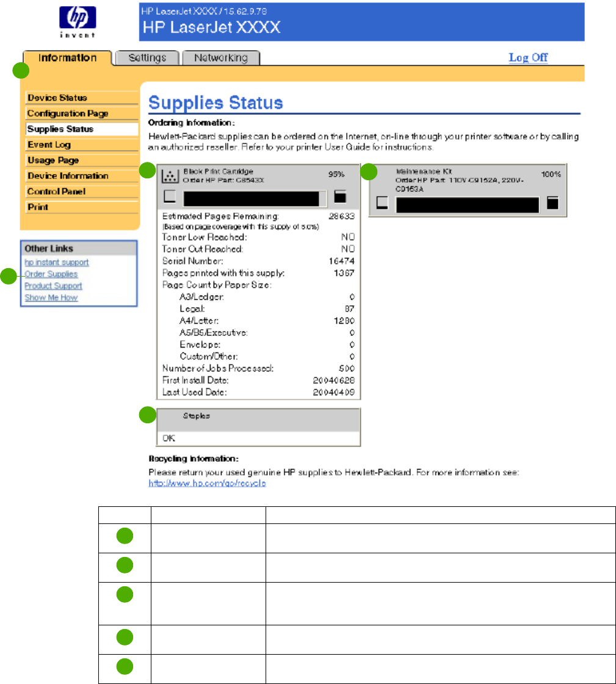Click the Log Off link
The width and height of the screenshot is (616, 684).
tap(528, 57)
